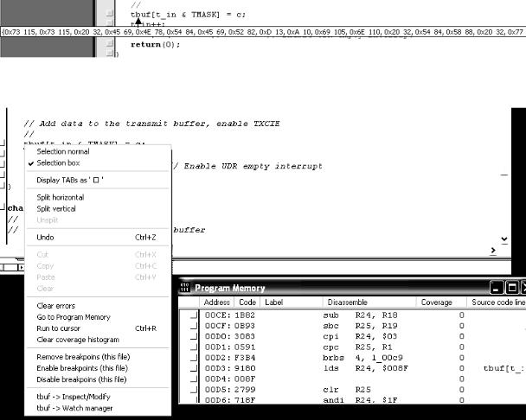Toggle the checked Selection box option
Viewport: 526px width, 420px height.
click(58, 163)
